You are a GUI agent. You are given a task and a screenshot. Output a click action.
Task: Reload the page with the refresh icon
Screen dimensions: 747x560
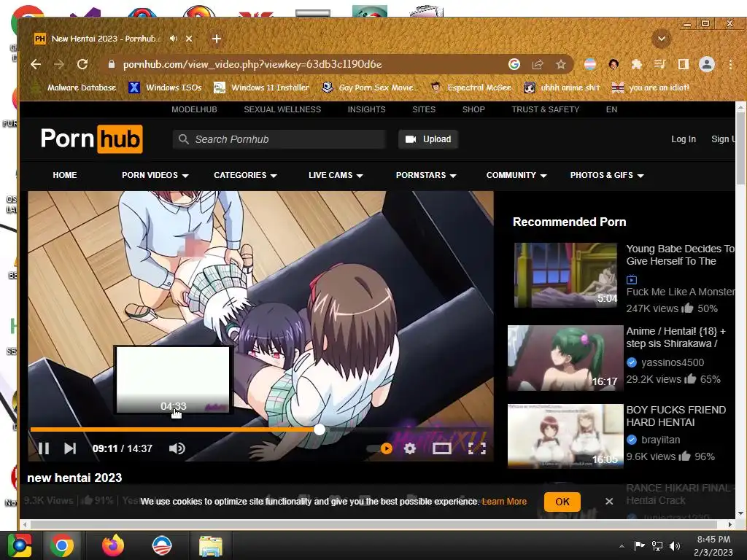tap(82, 64)
